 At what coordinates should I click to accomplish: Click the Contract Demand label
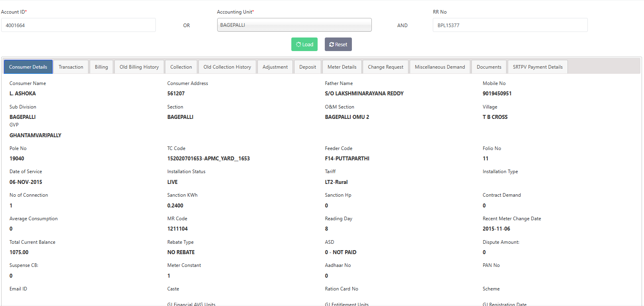coord(502,195)
